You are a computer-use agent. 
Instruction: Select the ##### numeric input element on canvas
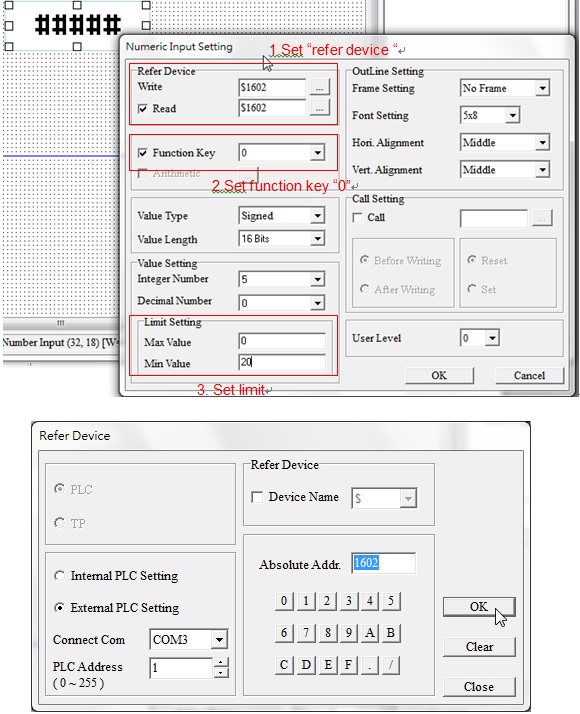click(x=77, y=25)
